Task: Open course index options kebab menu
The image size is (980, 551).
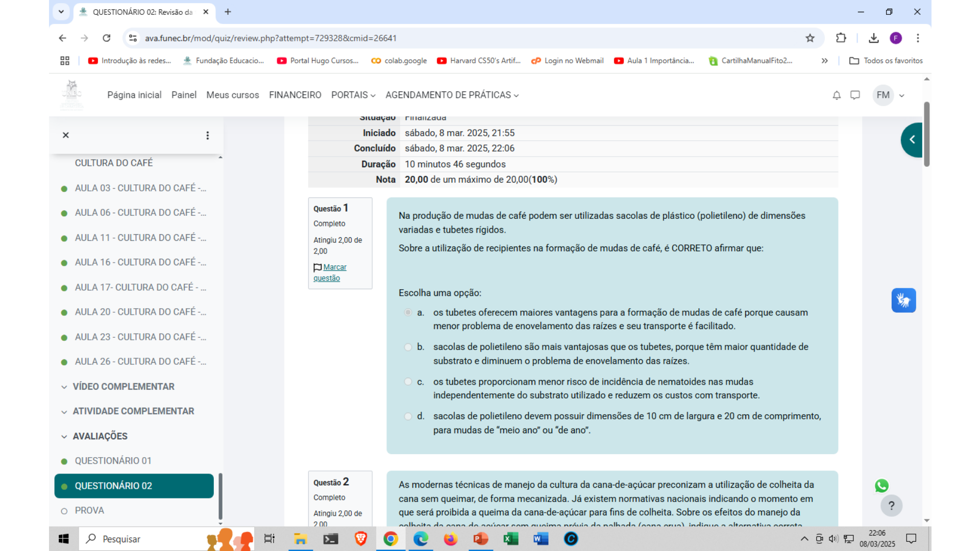Action: coord(207,135)
